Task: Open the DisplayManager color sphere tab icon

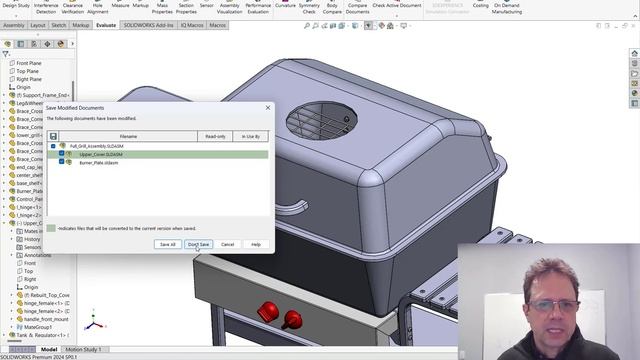Action: tap(61, 44)
